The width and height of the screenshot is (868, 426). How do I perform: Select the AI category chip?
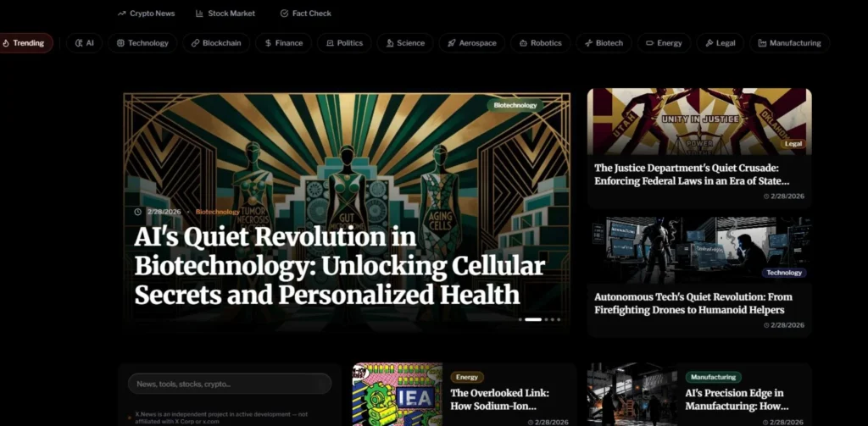[84, 43]
